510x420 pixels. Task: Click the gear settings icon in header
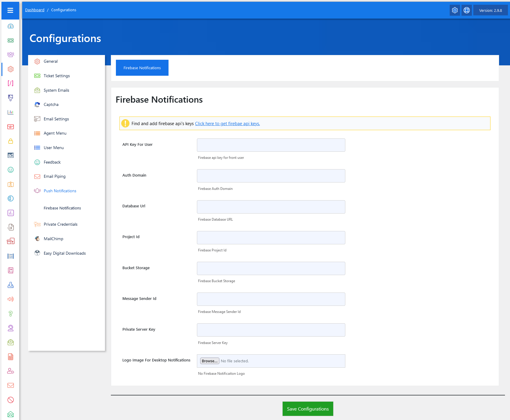[x=455, y=10]
